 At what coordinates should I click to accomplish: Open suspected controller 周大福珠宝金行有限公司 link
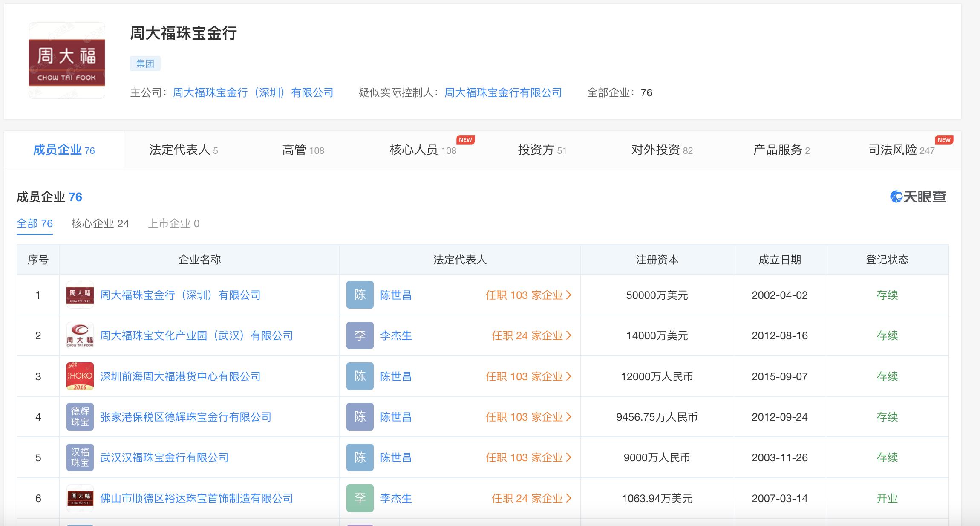(503, 92)
